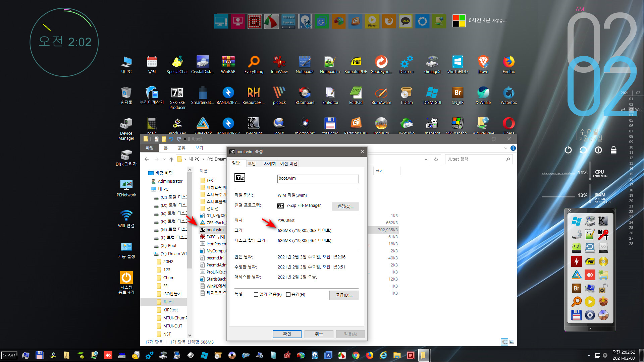The width and height of the screenshot is (644, 362).
Task: Click the power icon below the date
Action: (x=568, y=150)
